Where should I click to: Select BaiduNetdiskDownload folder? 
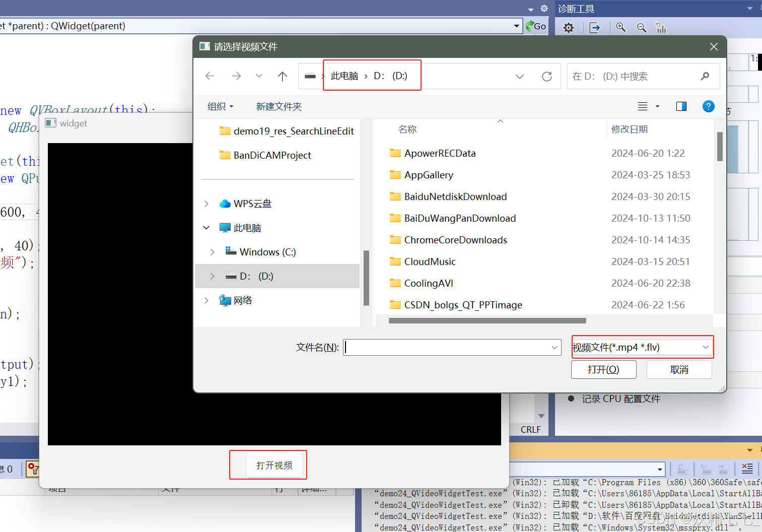(x=448, y=196)
